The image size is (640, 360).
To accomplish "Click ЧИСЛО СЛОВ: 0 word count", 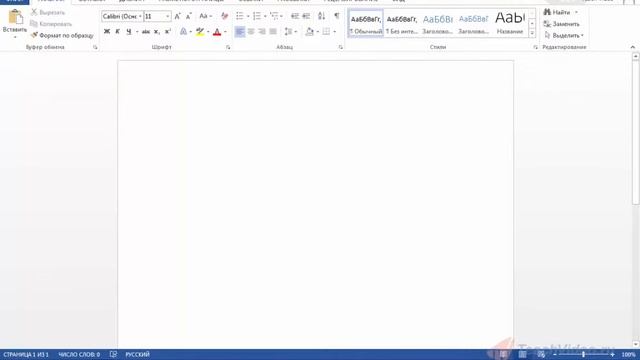I will 79,354.
